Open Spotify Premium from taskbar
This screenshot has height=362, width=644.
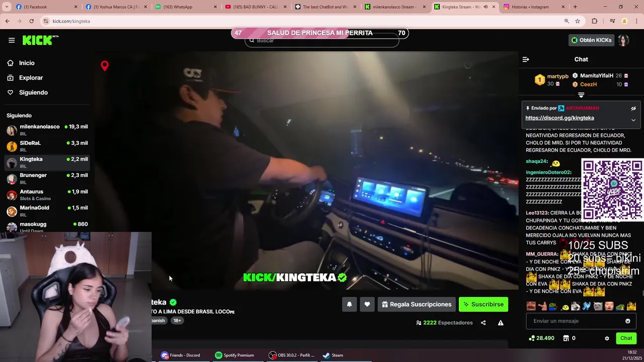(x=234, y=355)
